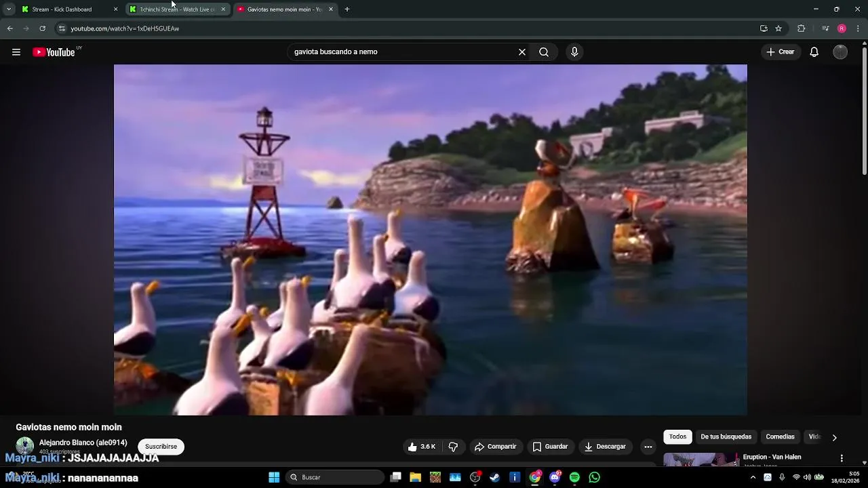
Task: Click the Nemo seagulls video player
Action: tap(431, 240)
